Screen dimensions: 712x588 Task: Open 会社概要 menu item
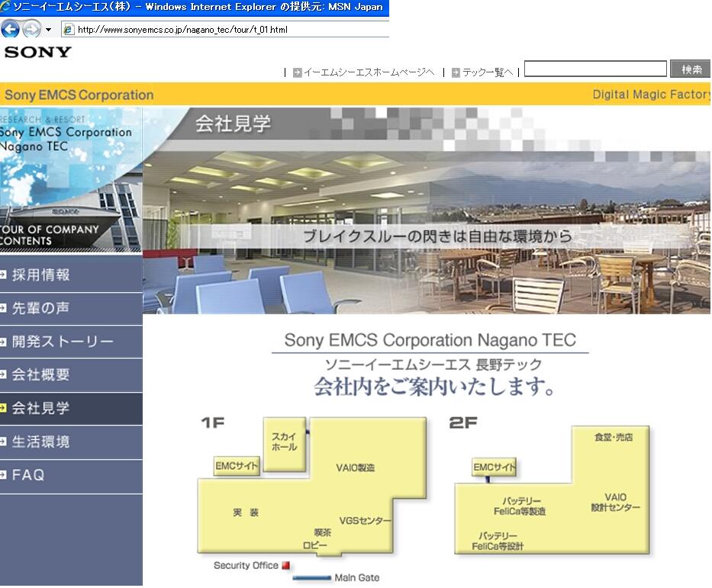[x=71, y=375]
